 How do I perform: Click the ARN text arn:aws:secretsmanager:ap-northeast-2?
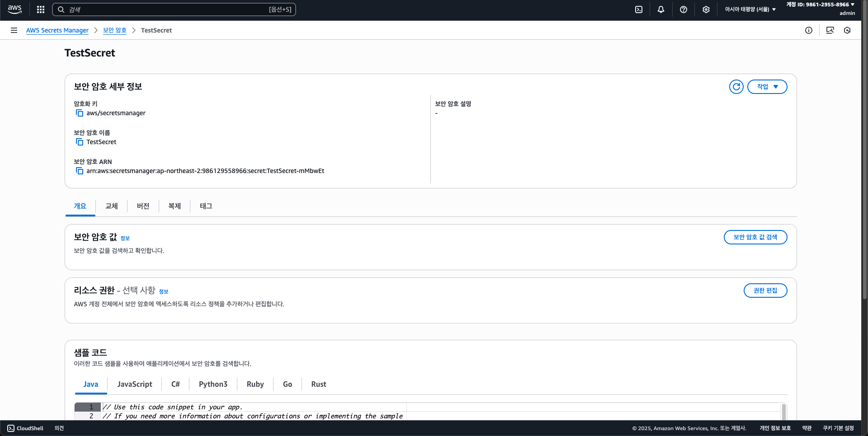click(x=205, y=171)
